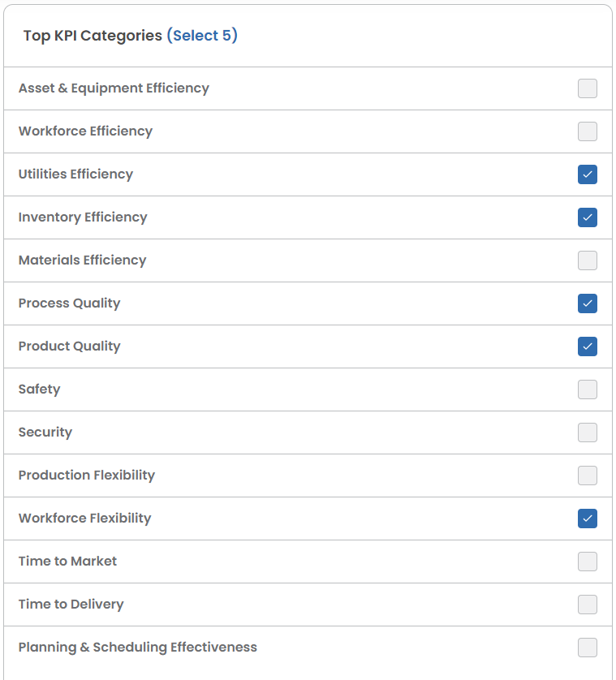Tick the Materials Efficiency checkbox
Screen dimensions: 616x680
588,260
